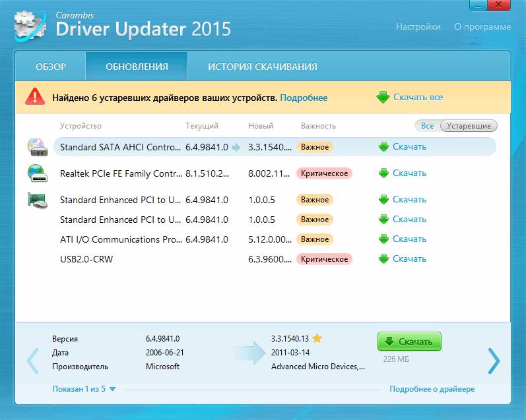Click the Advanced Micro Devices,... manufacturer text
526x420 pixels.
(x=318, y=367)
